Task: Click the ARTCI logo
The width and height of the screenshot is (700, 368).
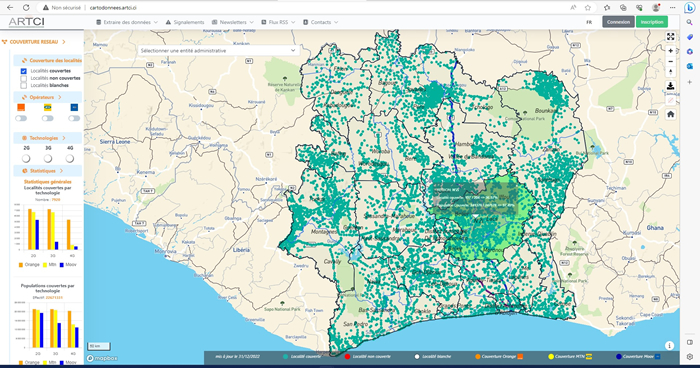Action: (26, 22)
